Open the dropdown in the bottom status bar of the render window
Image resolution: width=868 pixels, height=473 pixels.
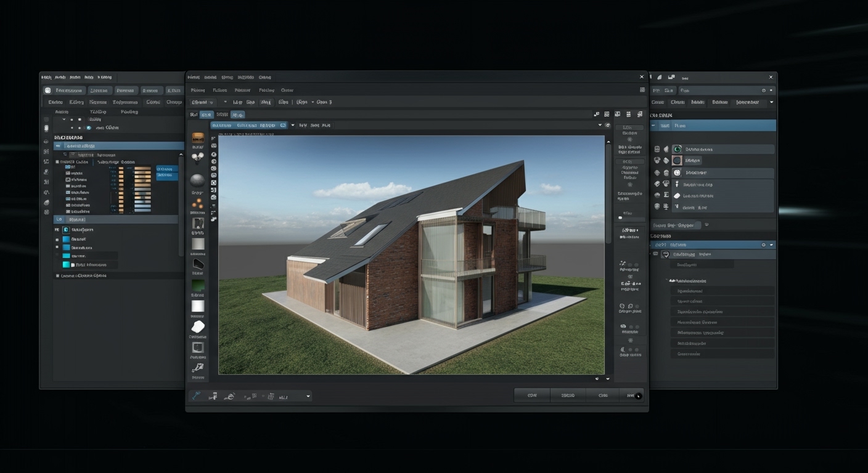point(308,396)
